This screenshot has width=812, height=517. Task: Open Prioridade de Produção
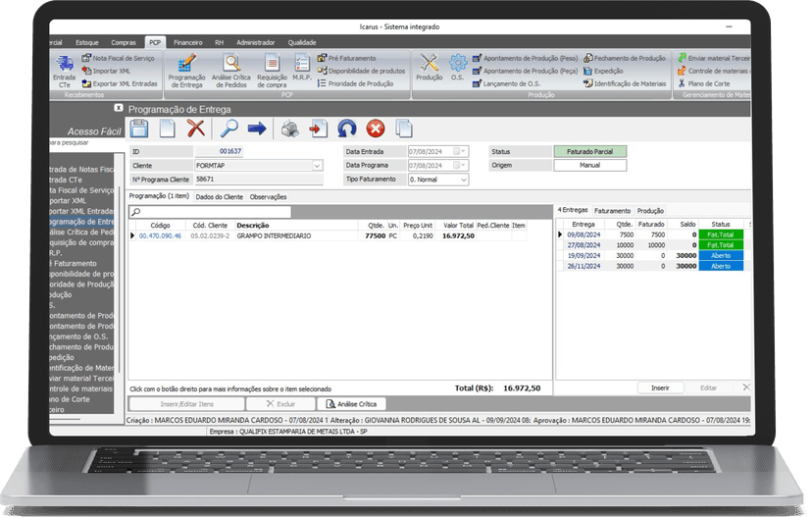(x=355, y=83)
